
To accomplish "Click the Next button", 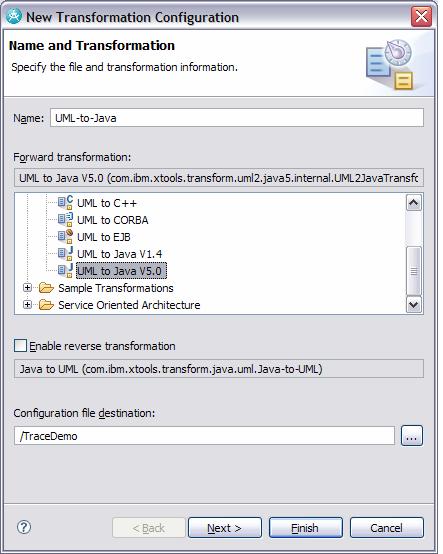I will click(x=225, y=528).
